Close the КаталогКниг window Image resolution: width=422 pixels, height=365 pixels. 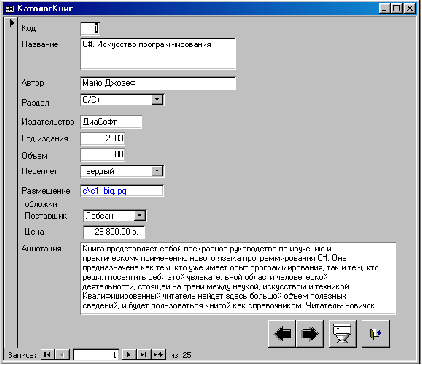click(410, 8)
